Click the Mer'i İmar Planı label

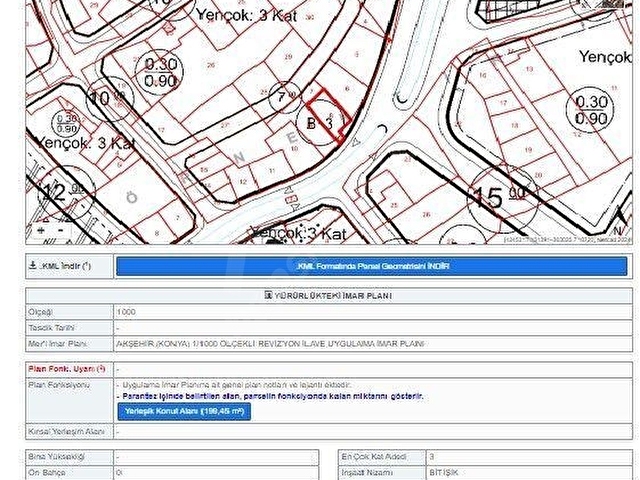pos(58,344)
